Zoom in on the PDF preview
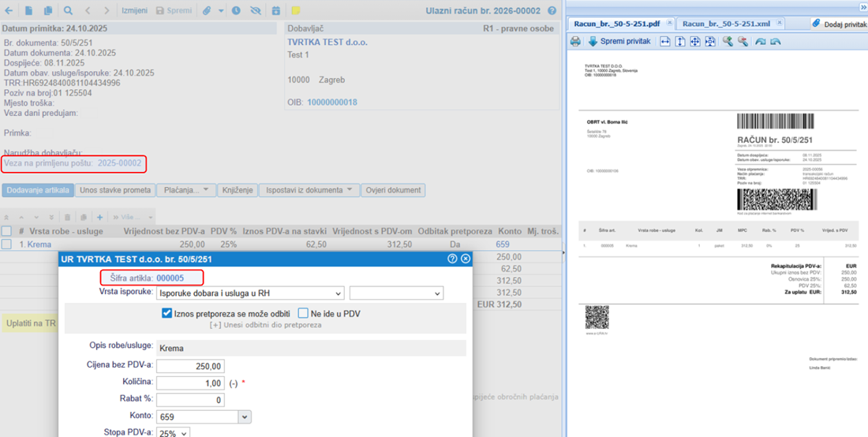Image resolution: width=868 pixels, height=437 pixels. tap(728, 42)
